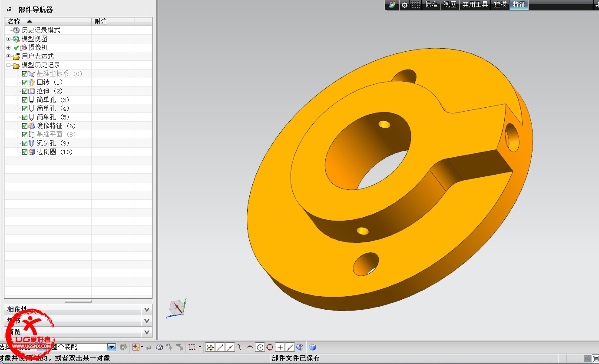Screen dimensions: 599x364
Task: Click the eraser-shaped icon in selection bar
Action: pyautogui.click(x=159, y=347)
